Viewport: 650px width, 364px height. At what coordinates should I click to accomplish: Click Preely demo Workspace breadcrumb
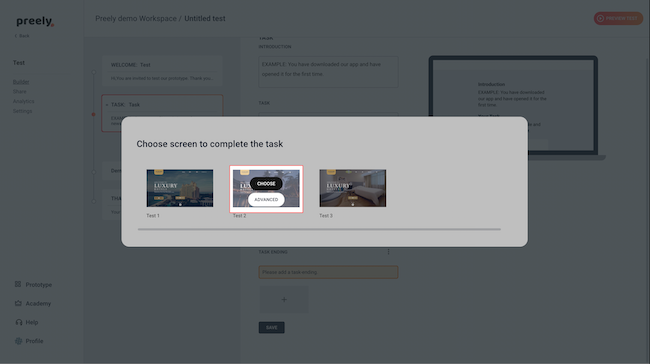click(136, 19)
